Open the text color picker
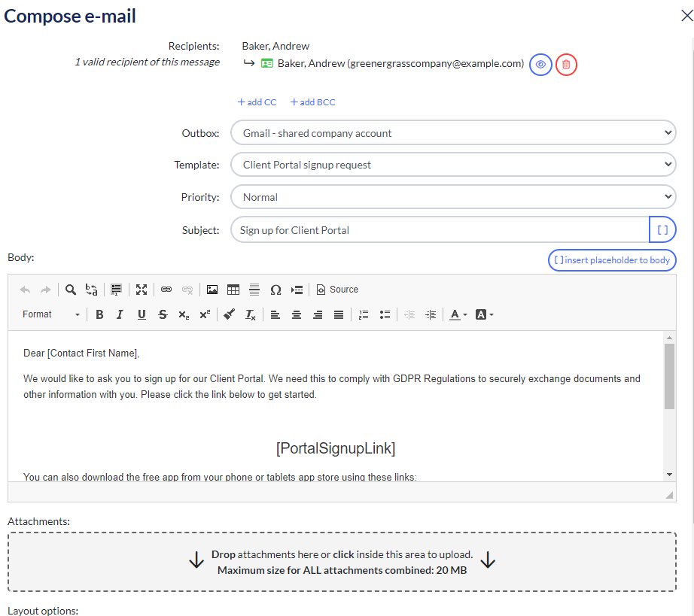 [x=458, y=314]
